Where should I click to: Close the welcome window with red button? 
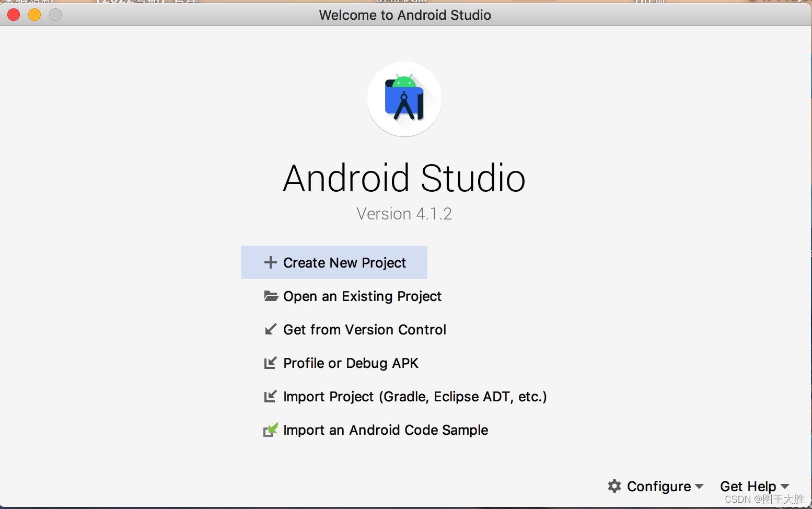(x=14, y=15)
